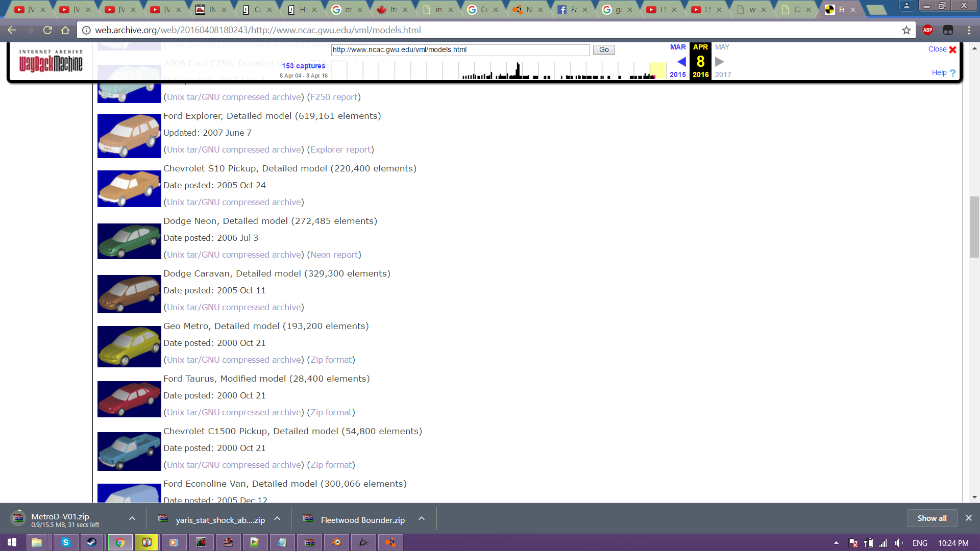980x551 pixels.
Task: Click the browser back arrow
Action: tap(11, 30)
